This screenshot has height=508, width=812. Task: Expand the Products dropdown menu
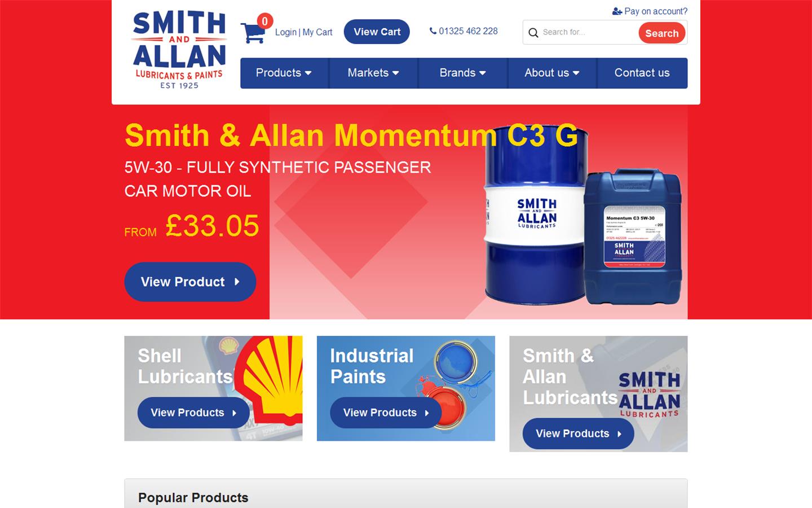284,73
